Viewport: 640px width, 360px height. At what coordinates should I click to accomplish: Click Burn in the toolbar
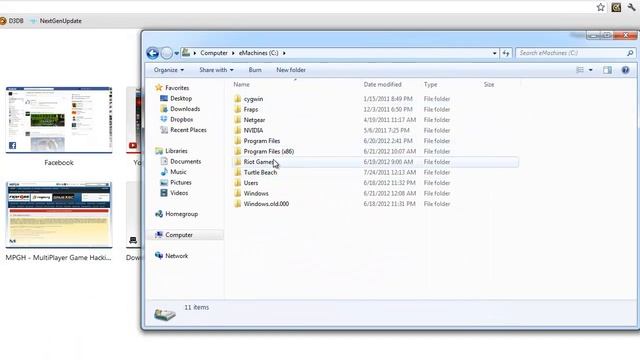[255, 70]
